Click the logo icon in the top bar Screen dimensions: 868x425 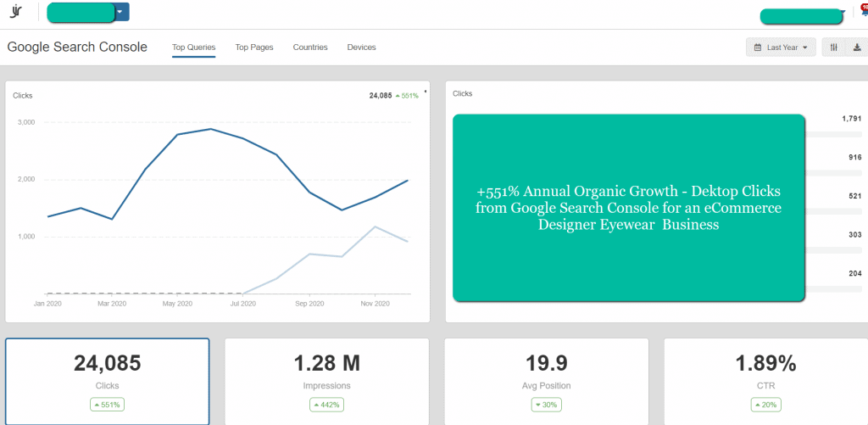[x=15, y=11]
